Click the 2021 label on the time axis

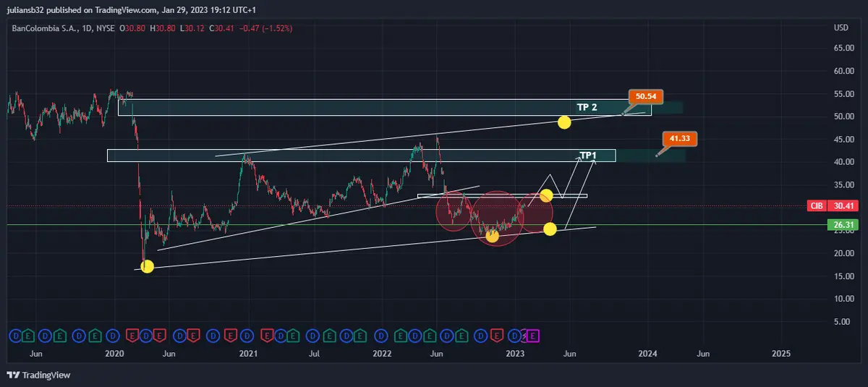tap(248, 354)
